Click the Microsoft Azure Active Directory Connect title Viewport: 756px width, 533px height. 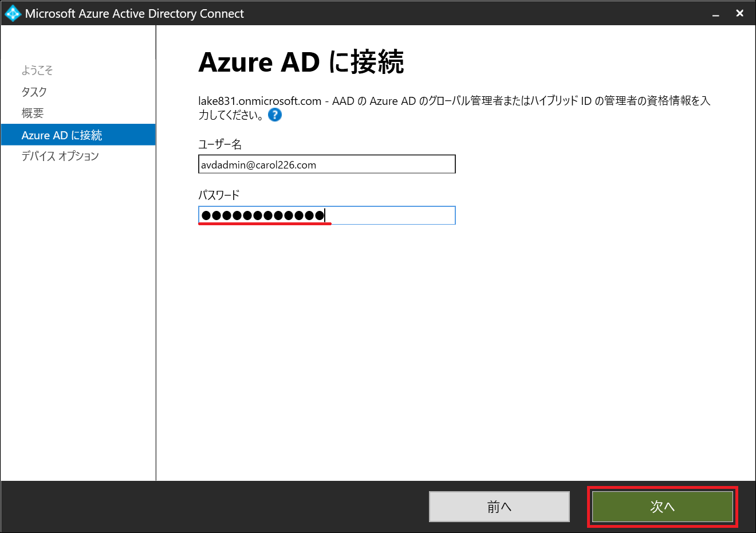pos(135,14)
